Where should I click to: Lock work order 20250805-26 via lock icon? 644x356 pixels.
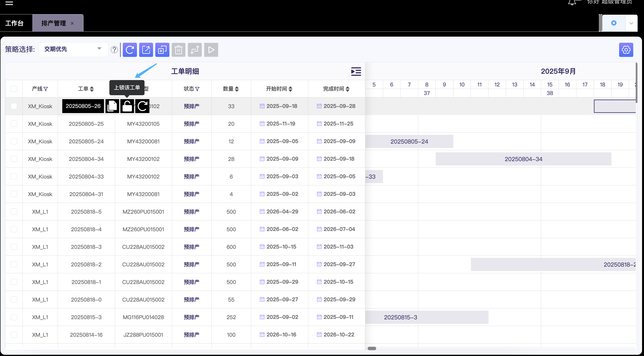point(127,106)
